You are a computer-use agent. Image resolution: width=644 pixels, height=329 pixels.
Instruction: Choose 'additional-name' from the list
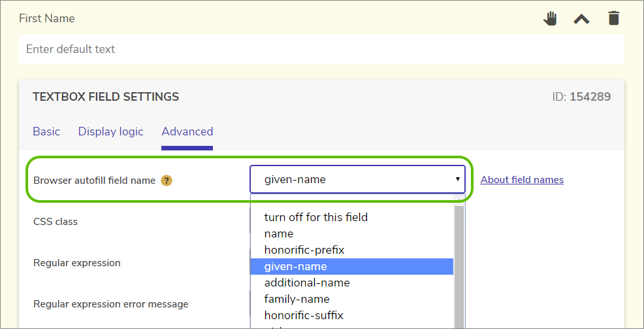[x=307, y=283]
